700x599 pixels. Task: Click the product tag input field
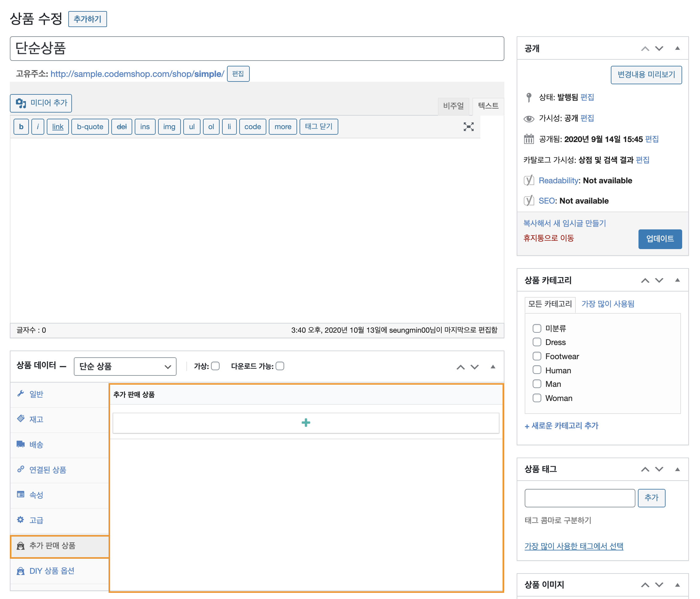pos(579,498)
